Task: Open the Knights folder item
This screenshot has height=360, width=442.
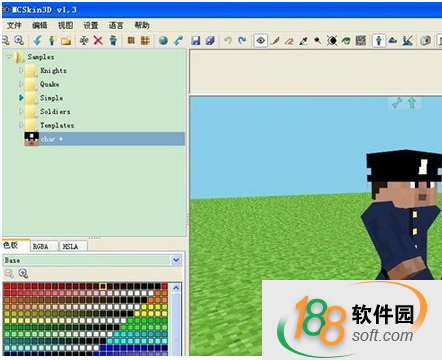Action: 53,70
